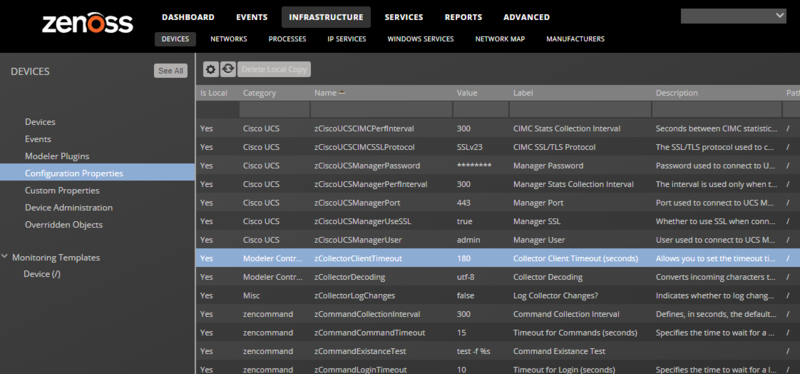
Task: Click the See All button
Action: click(x=170, y=71)
